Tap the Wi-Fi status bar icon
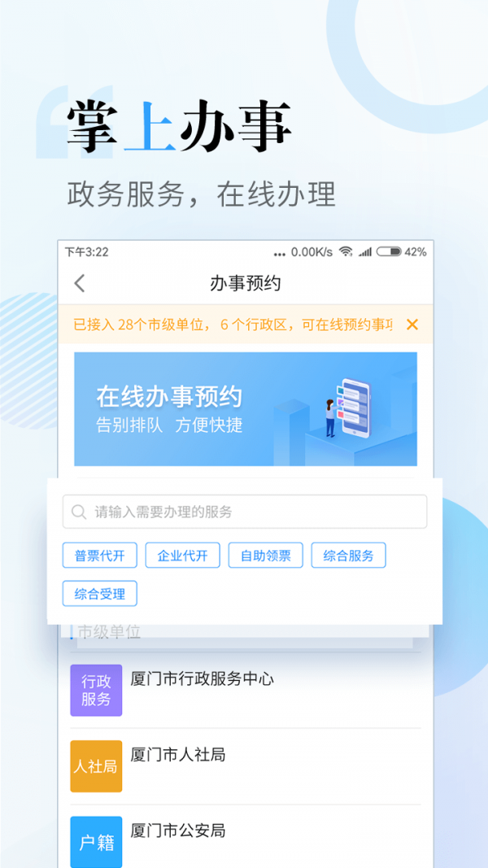 (x=346, y=252)
